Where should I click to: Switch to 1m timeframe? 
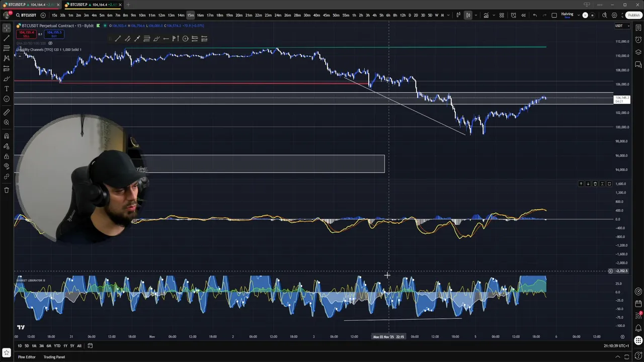(70, 15)
